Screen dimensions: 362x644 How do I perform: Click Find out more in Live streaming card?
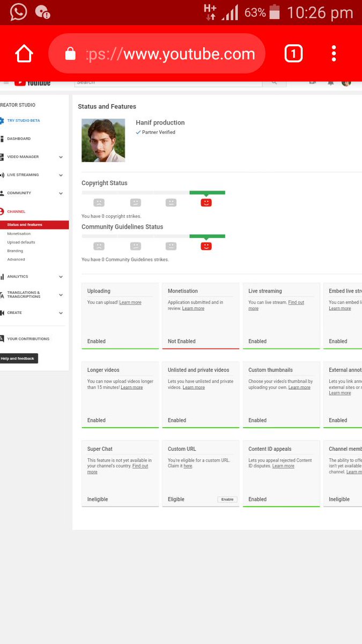click(x=276, y=305)
